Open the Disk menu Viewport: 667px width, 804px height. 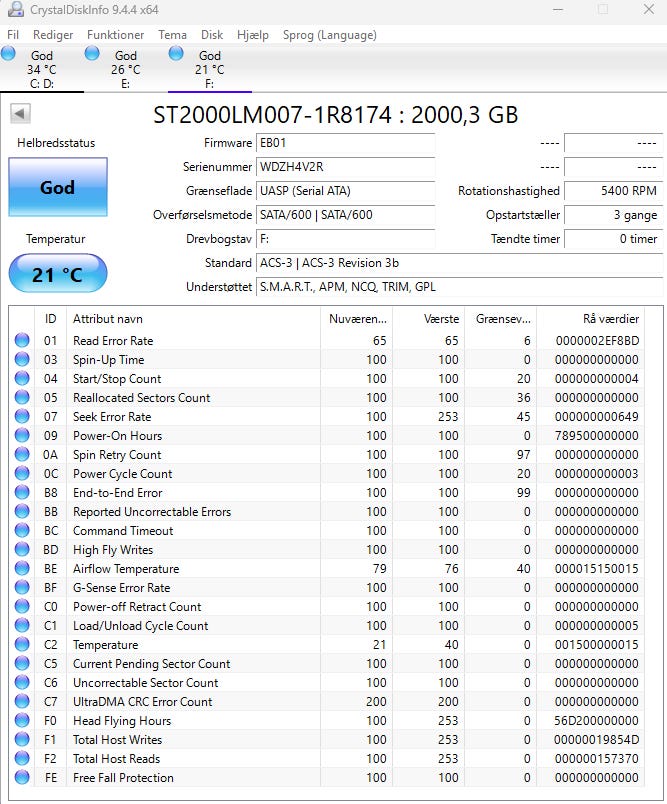point(212,35)
